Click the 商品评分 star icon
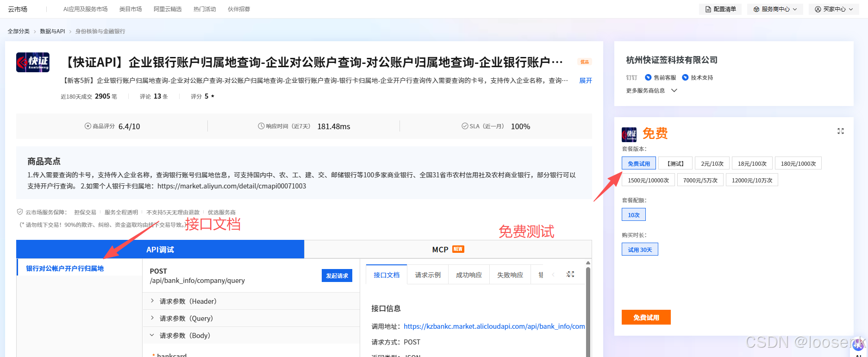This screenshot has height=357, width=868. pyautogui.click(x=88, y=126)
